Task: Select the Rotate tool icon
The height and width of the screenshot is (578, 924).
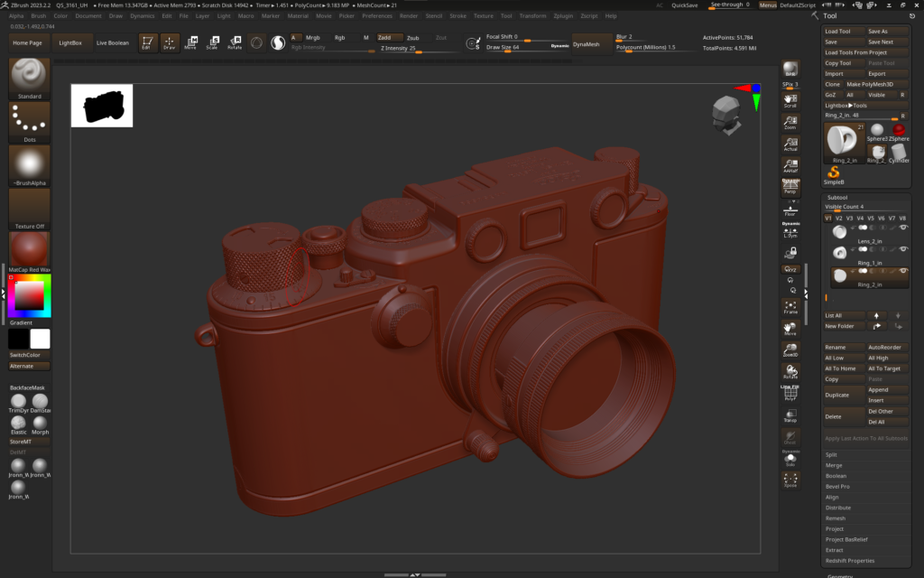Action: (x=236, y=42)
